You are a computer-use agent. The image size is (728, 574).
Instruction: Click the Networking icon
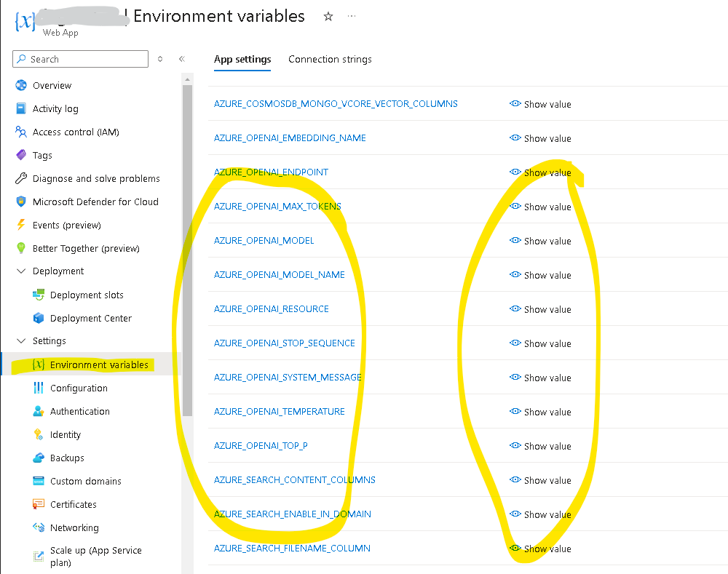(39, 527)
